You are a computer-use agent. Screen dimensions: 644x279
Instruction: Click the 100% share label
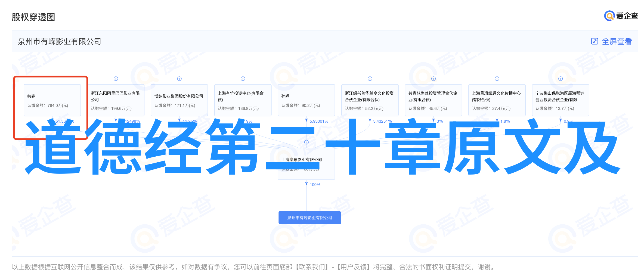[x=315, y=185]
